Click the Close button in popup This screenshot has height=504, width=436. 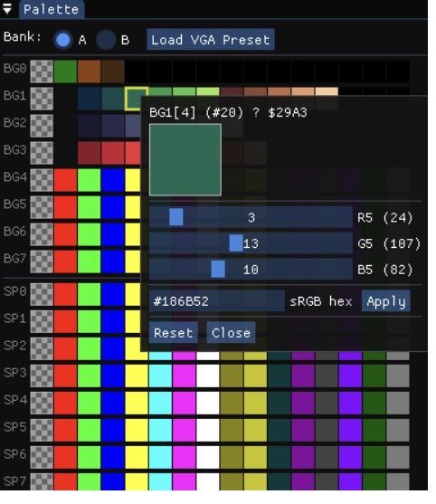click(231, 332)
